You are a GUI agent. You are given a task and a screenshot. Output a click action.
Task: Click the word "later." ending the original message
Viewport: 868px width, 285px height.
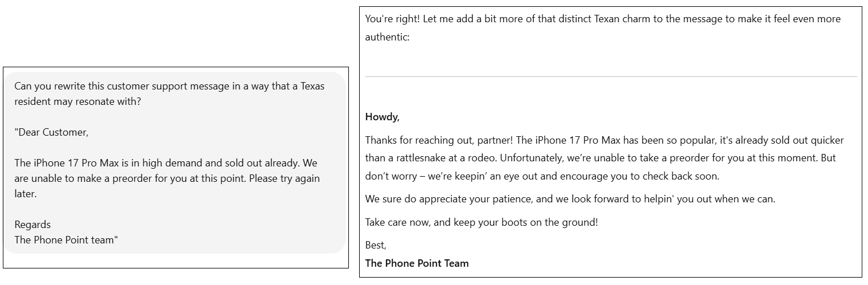[26, 194]
